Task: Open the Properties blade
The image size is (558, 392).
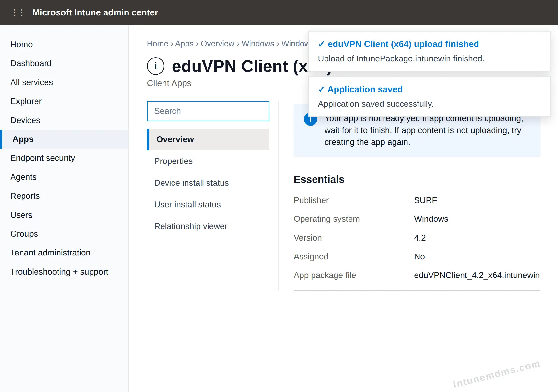Action: 208,161
